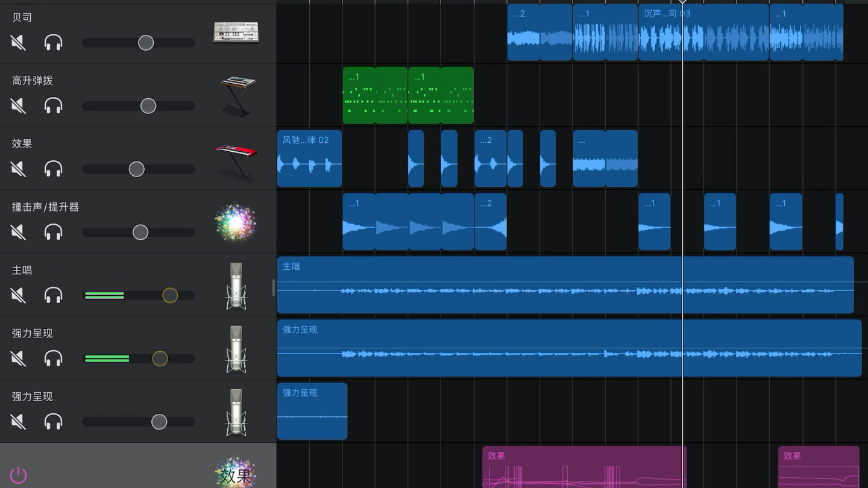Viewport: 868px width, 488px height.
Task: Select the 风驰...律 02 audio region
Action: (309, 158)
